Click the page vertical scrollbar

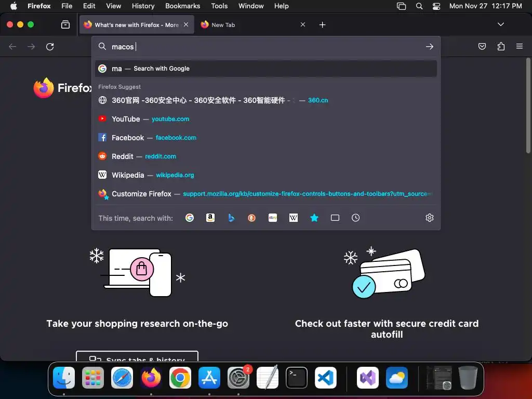(528, 106)
